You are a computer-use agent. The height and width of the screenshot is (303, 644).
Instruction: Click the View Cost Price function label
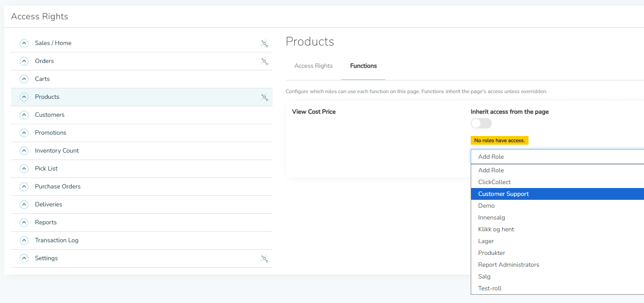pos(314,112)
